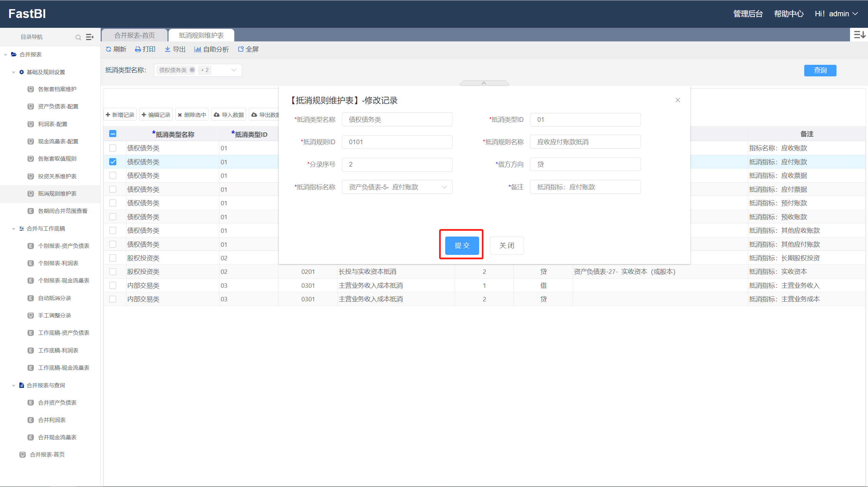Click the Export (导出) download icon
The image size is (868, 487).
coord(167,49)
